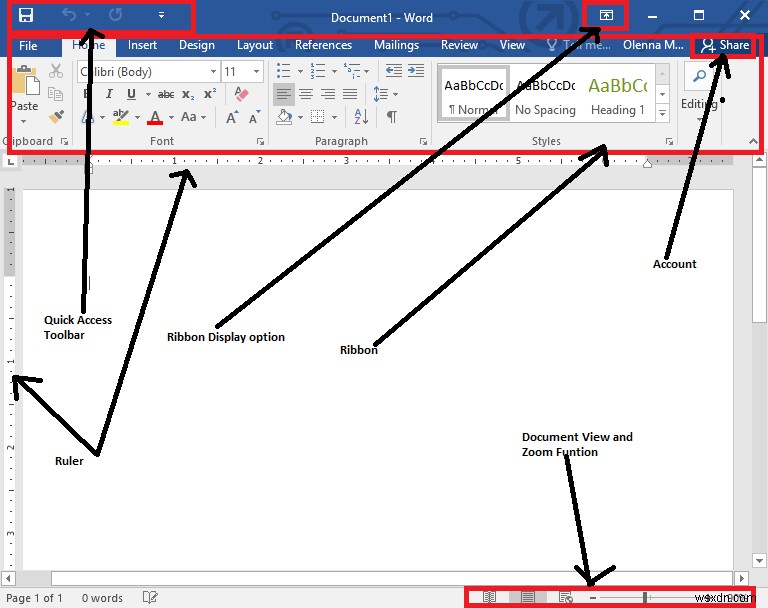768x608 pixels.
Task: Open the Change Case Aa dropdown
Action: (193, 117)
